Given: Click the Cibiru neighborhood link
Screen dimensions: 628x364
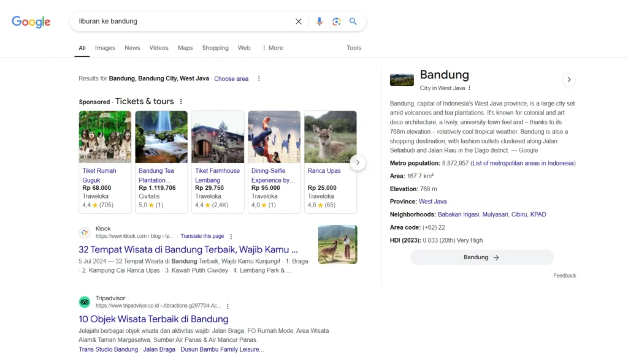Looking at the screenshot, I should 519,214.
